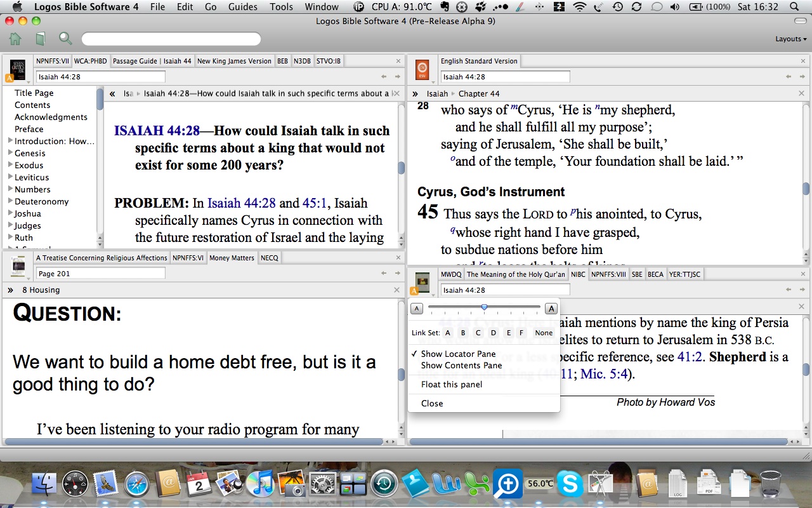The height and width of the screenshot is (508, 812).
Task: Select Link Set E
Action: (x=509, y=333)
